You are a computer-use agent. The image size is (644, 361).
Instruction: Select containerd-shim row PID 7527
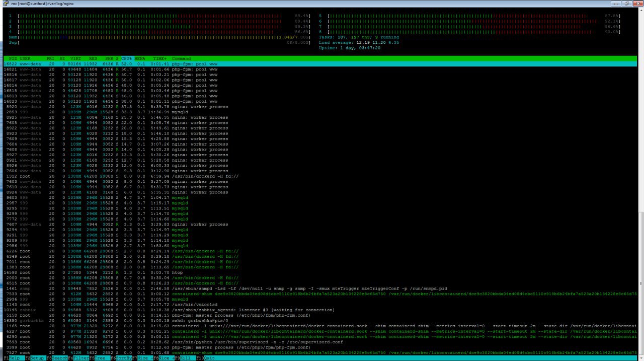tap(320, 352)
